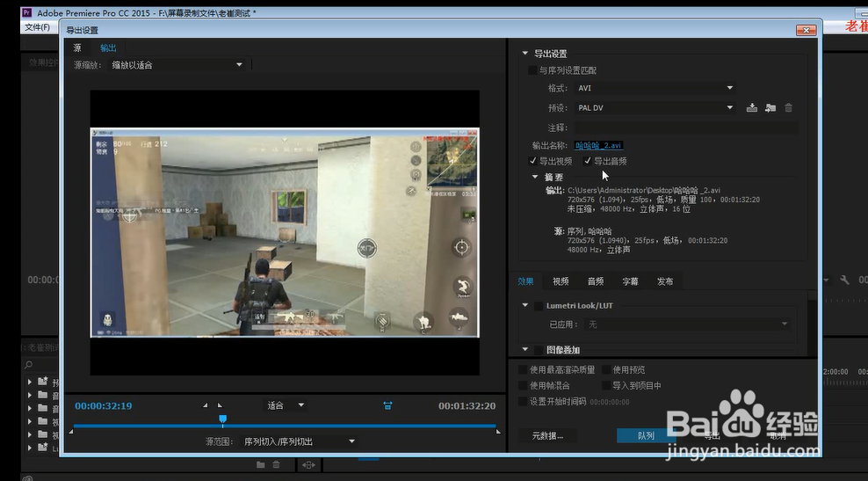Image resolution: width=868 pixels, height=481 pixels.
Task: Click the trash icon in the Project panel footer
Action: coord(276,464)
